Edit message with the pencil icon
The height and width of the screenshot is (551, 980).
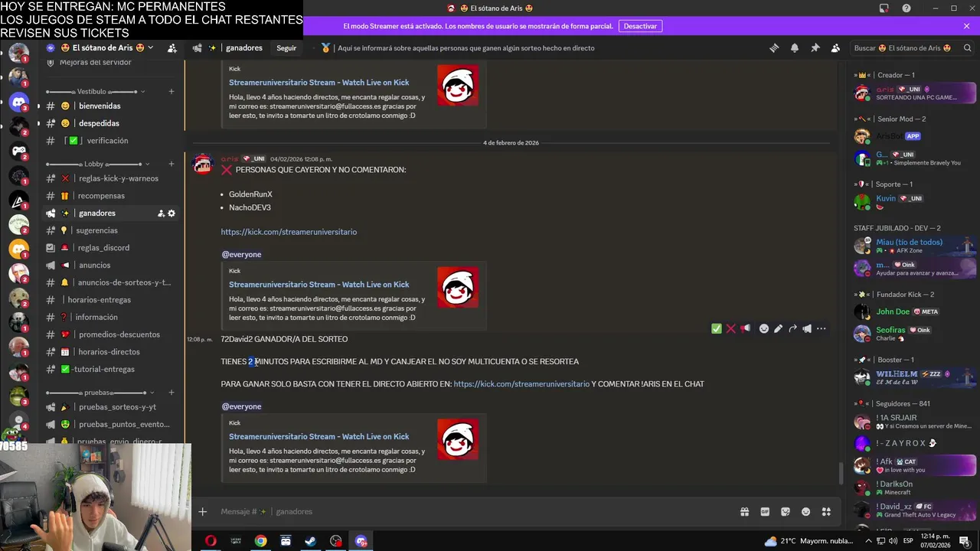click(778, 328)
